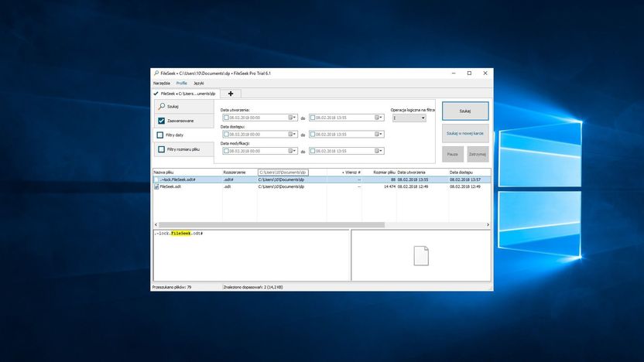Click the Zatrzymaj button

[x=478, y=155]
